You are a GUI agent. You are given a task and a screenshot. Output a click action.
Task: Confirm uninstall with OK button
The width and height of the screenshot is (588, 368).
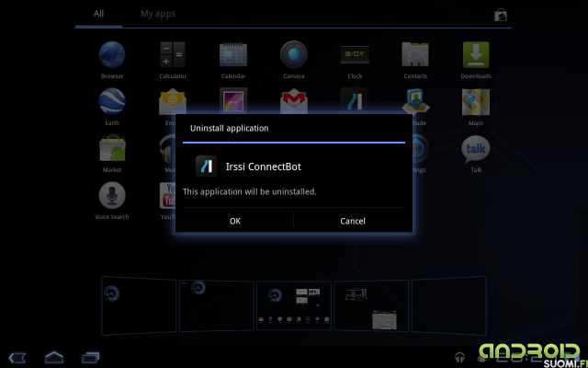pos(235,221)
